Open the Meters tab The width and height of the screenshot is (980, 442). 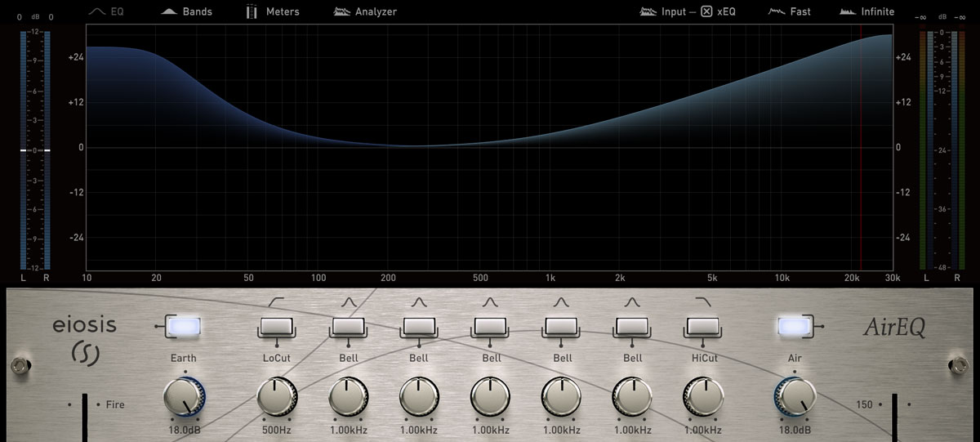[273, 11]
